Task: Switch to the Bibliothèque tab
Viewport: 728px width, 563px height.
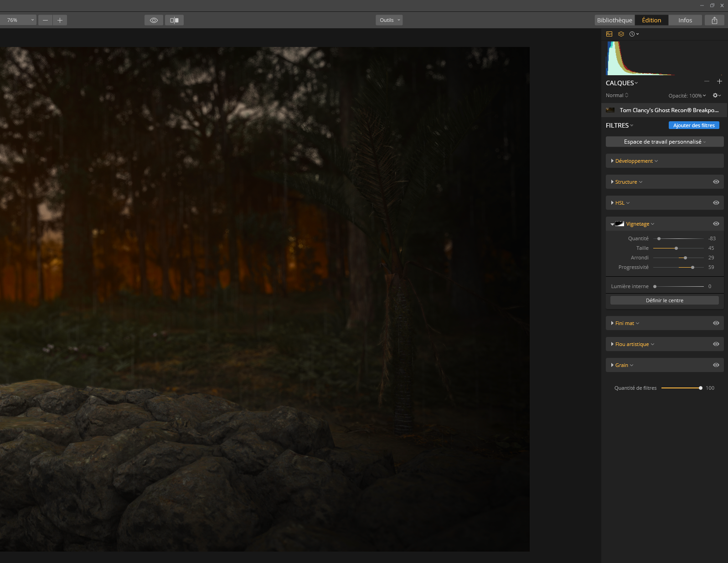Action: 614,20
